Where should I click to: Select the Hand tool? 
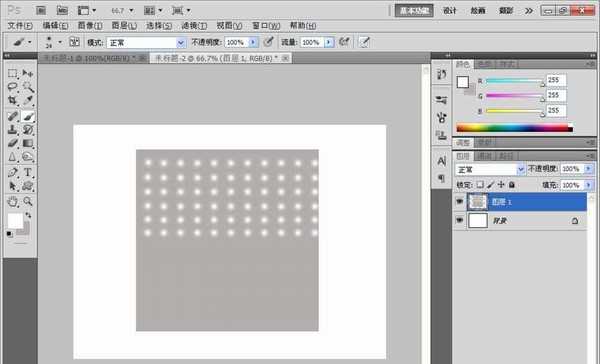tap(12, 201)
